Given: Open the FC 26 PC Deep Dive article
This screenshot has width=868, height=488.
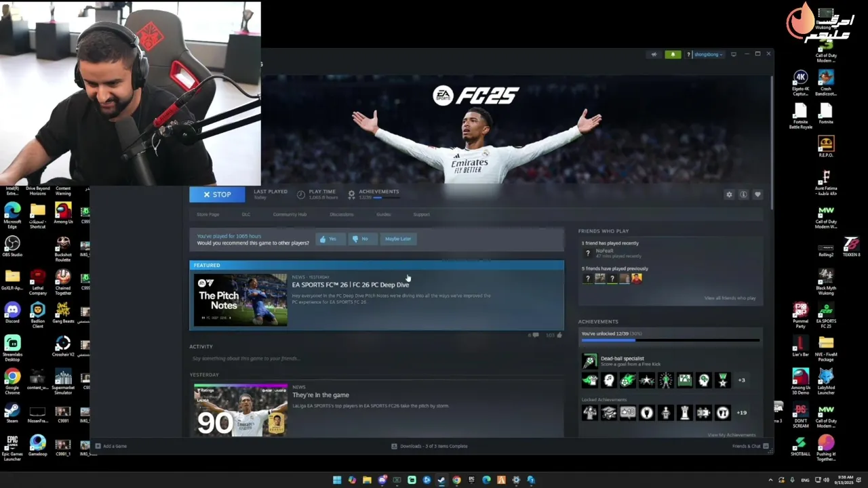Looking at the screenshot, I should 351,285.
